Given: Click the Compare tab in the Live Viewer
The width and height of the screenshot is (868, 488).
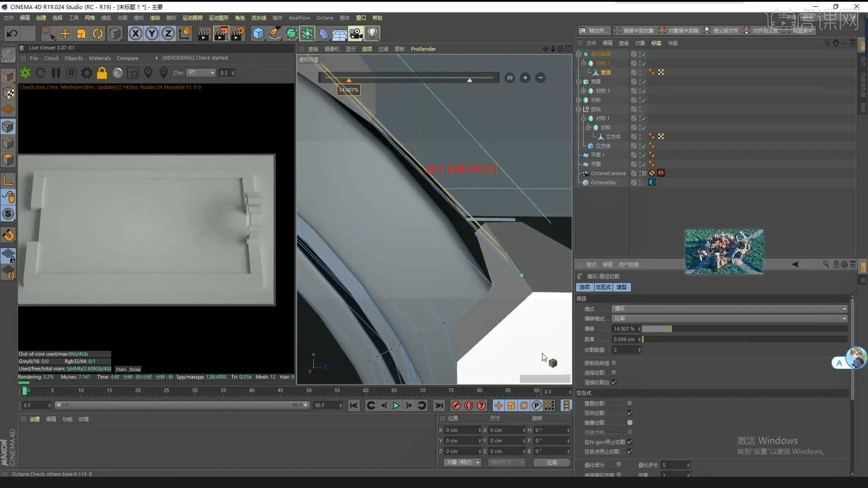Looking at the screenshot, I should 128,58.
